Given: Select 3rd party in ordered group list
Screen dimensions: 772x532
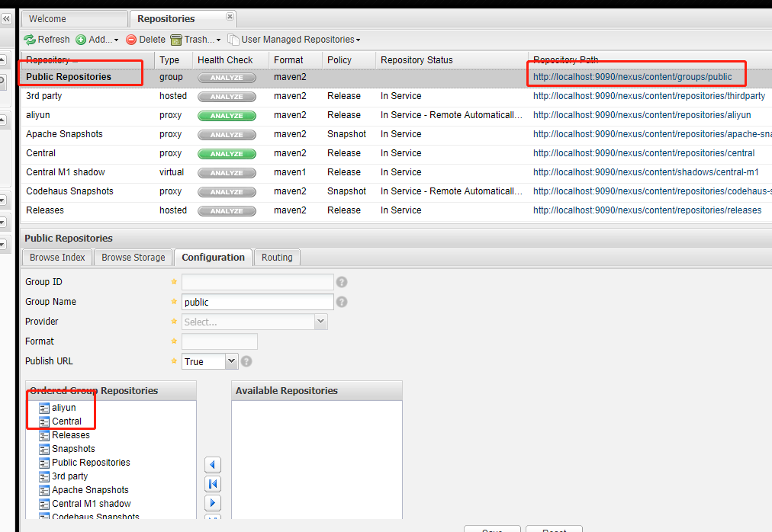Looking at the screenshot, I should coord(69,476).
